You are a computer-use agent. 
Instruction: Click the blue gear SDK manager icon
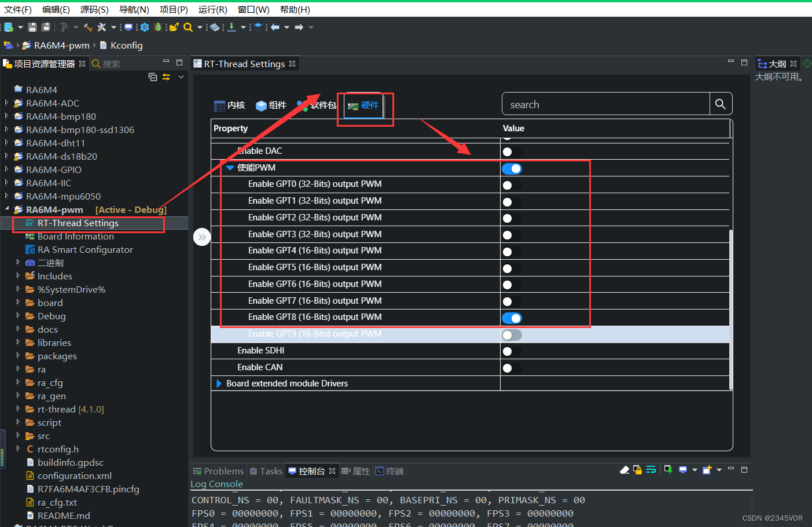[145, 27]
